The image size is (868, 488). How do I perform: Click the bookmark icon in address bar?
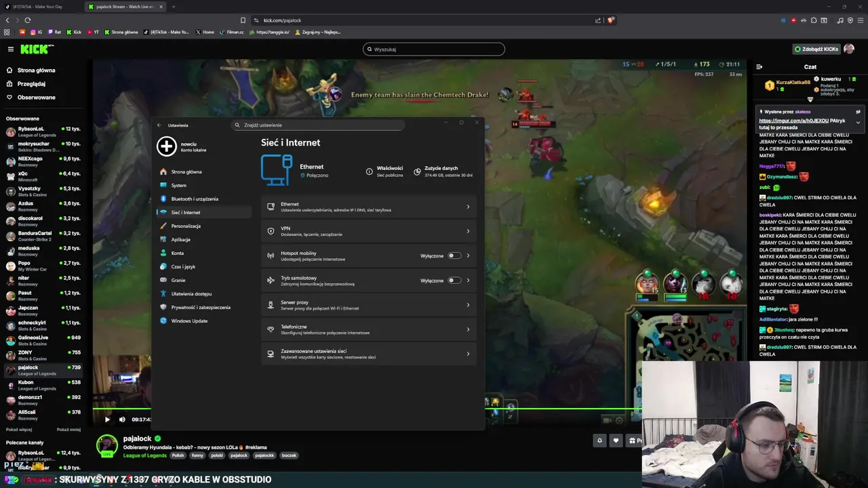pyautogui.click(x=243, y=20)
